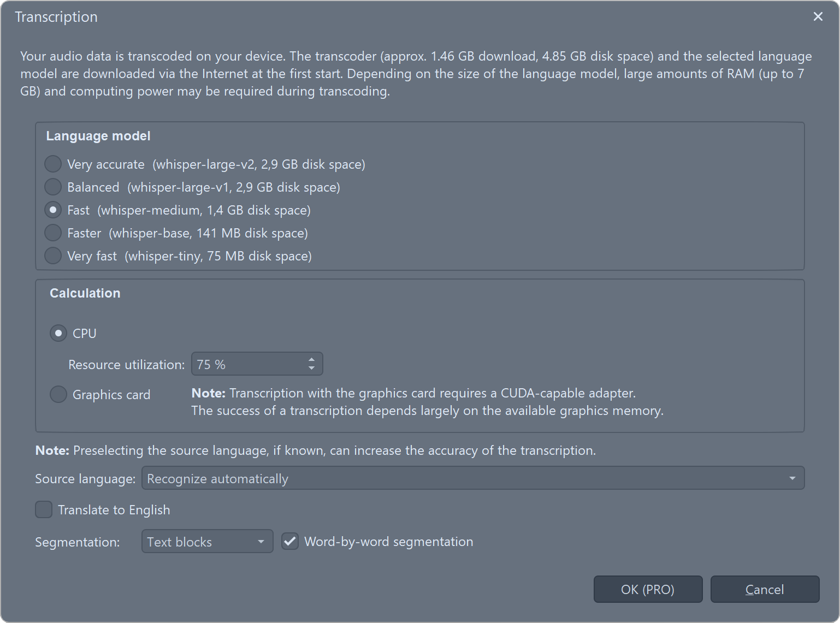Click the Cancel button
This screenshot has height=623, width=840.
click(765, 589)
